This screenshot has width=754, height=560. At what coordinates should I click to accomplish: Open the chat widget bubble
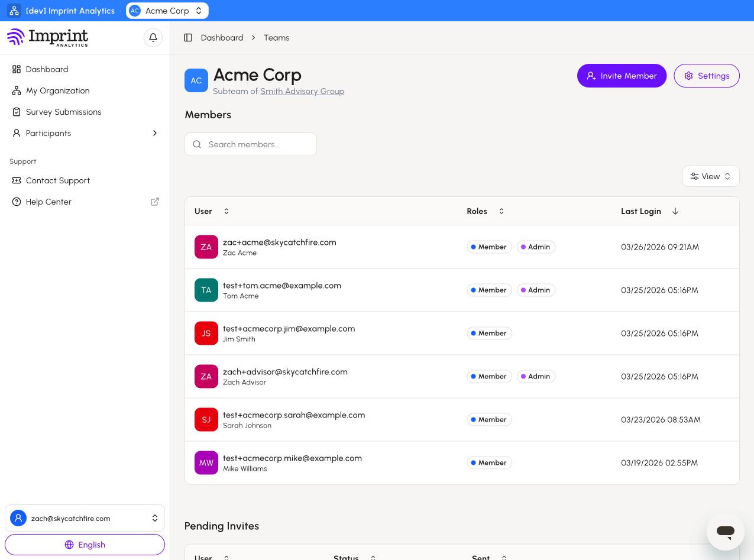[x=726, y=531]
